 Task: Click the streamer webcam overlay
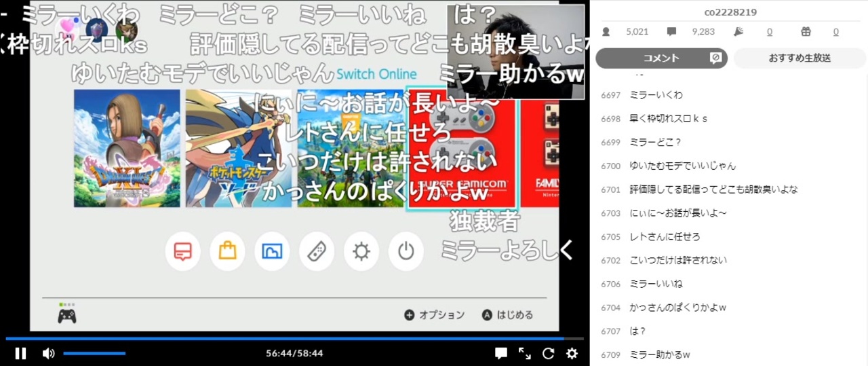(515, 52)
